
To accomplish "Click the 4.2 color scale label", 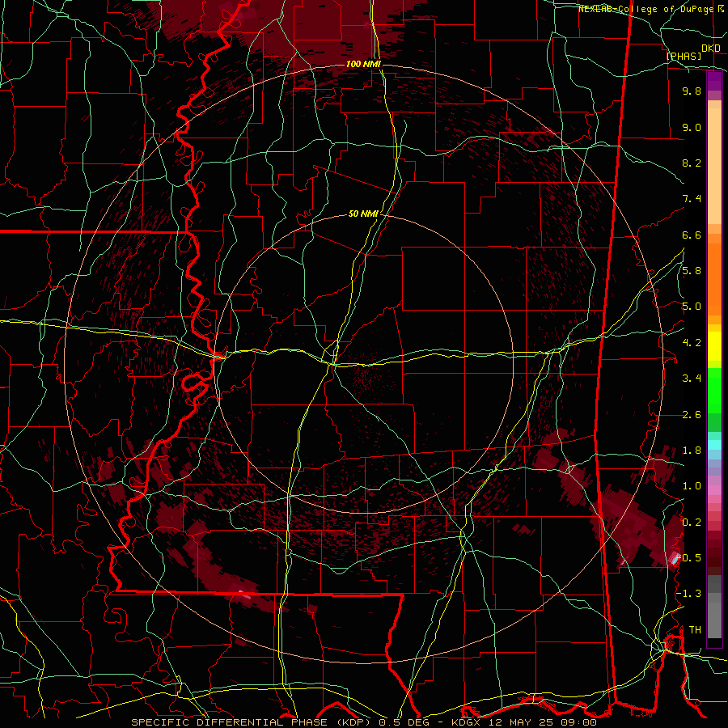I will 692,343.
